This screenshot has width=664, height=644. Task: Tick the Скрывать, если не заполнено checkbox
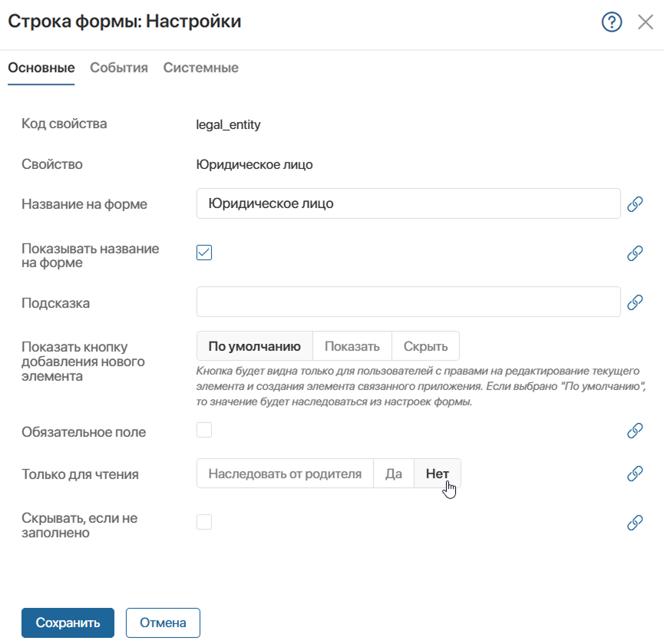204,522
